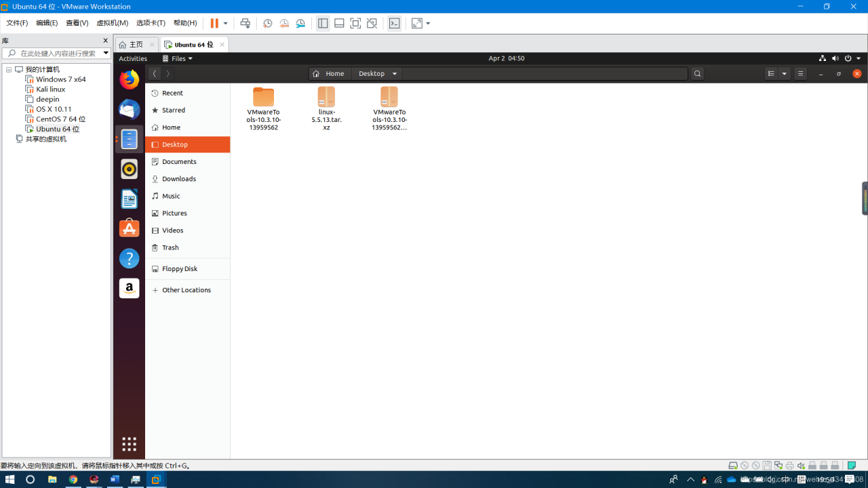
Task: Click the VMware floppy status icon
Action: 767,466
